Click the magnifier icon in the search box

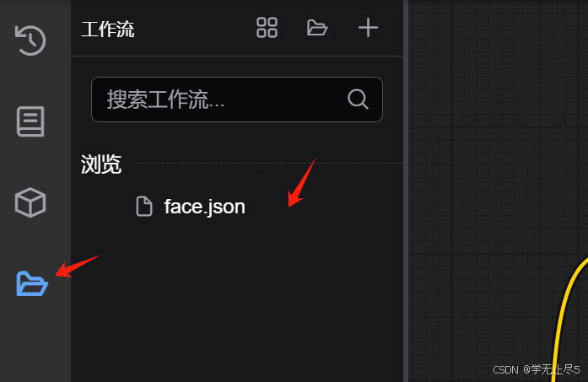(358, 100)
